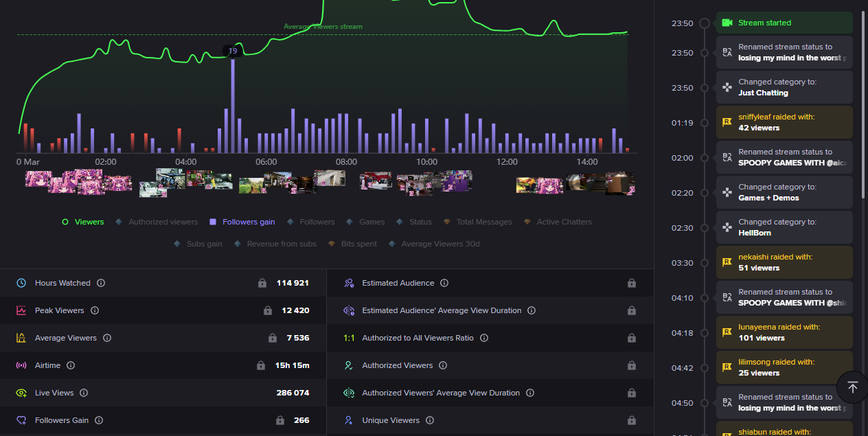868x436 pixels.
Task: Toggle the Bits spent chart series
Action: 352,244
